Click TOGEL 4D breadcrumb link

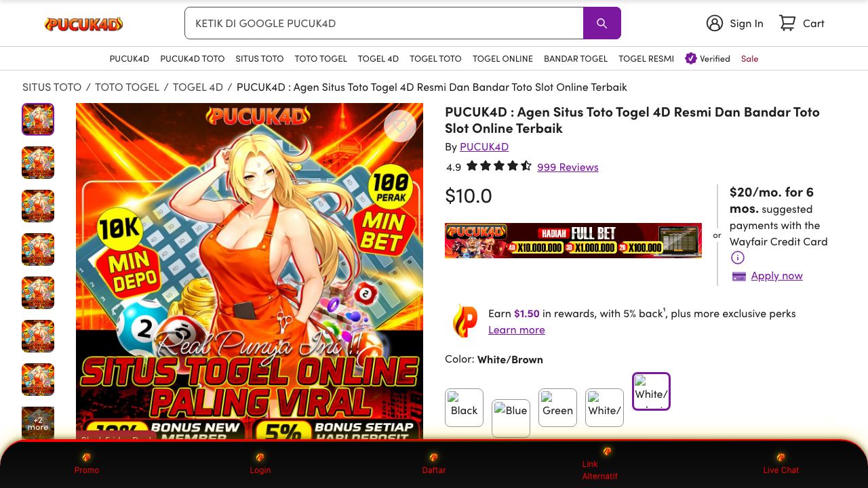(x=197, y=87)
